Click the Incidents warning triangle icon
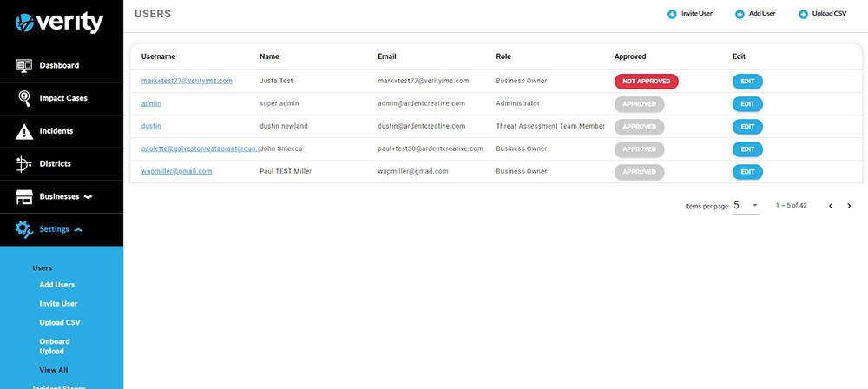The width and height of the screenshot is (868, 389). tap(24, 131)
